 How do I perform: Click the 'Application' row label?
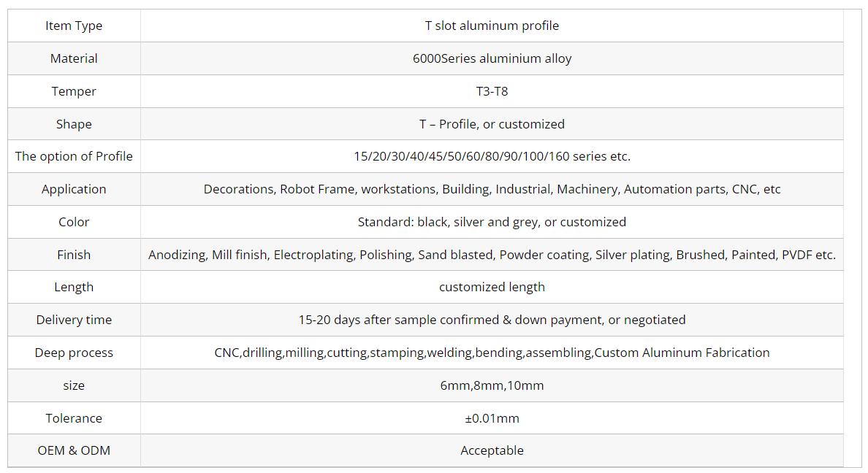[74, 189]
